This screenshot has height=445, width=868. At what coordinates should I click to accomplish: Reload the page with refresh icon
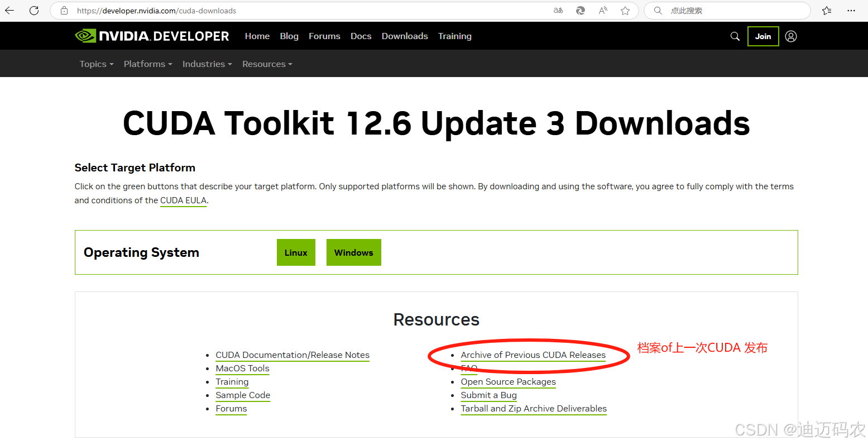point(34,11)
